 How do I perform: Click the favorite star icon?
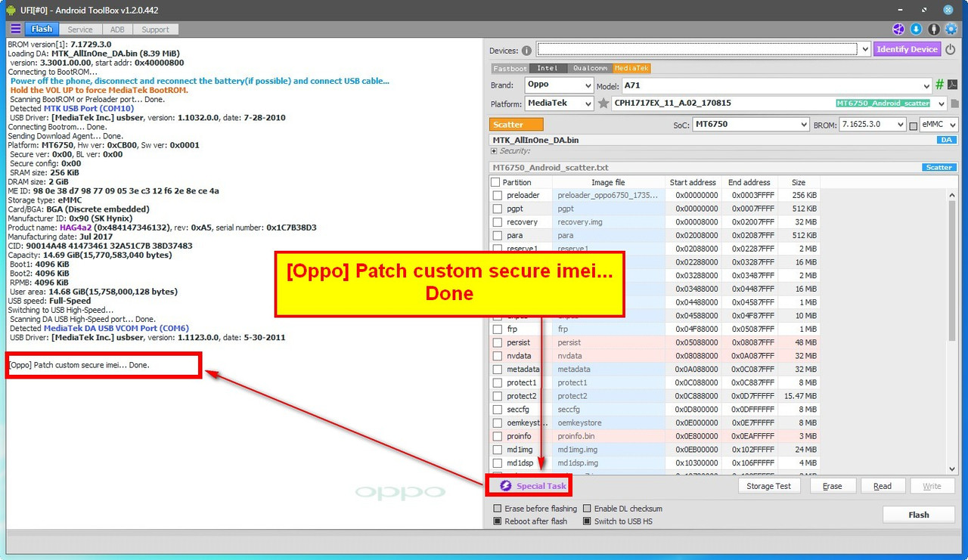click(603, 103)
